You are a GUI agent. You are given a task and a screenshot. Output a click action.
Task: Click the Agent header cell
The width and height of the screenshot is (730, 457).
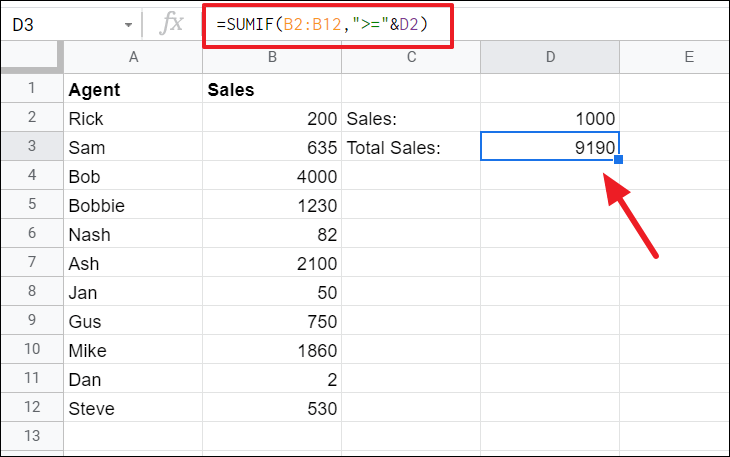tap(133, 89)
